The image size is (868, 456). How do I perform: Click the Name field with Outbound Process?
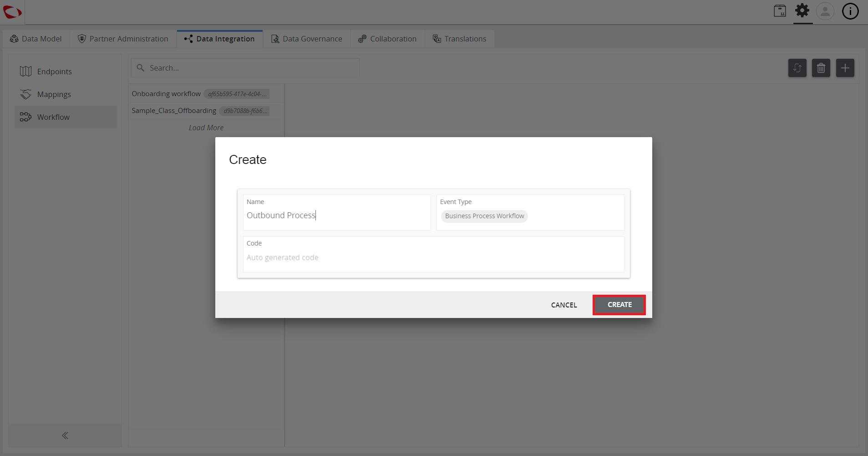(x=337, y=213)
